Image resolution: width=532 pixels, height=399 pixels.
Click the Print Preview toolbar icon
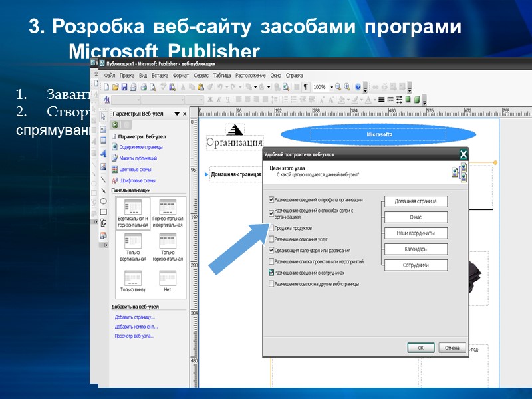[153, 87]
